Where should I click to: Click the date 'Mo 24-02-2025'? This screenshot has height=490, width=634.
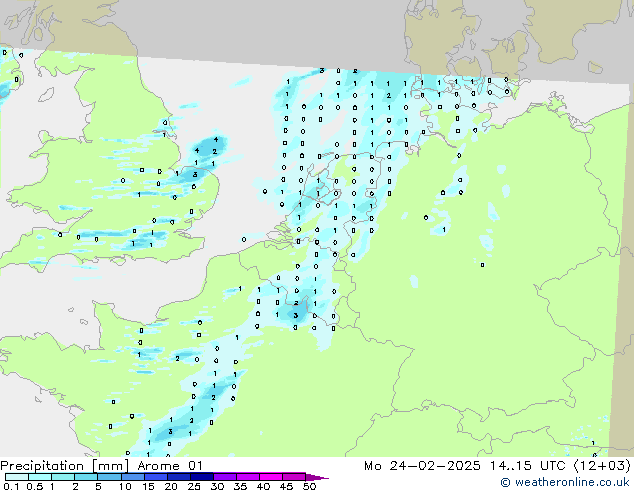(x=422, y=466)
